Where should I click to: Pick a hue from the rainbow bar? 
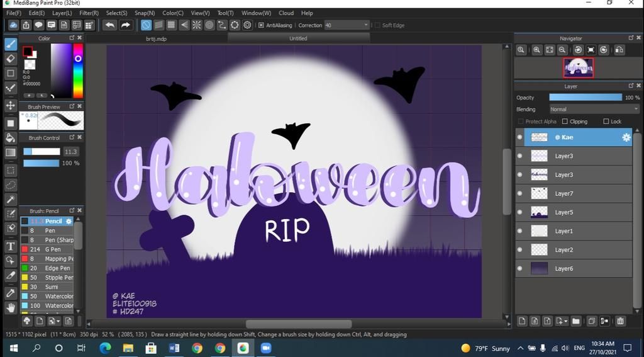78,71
